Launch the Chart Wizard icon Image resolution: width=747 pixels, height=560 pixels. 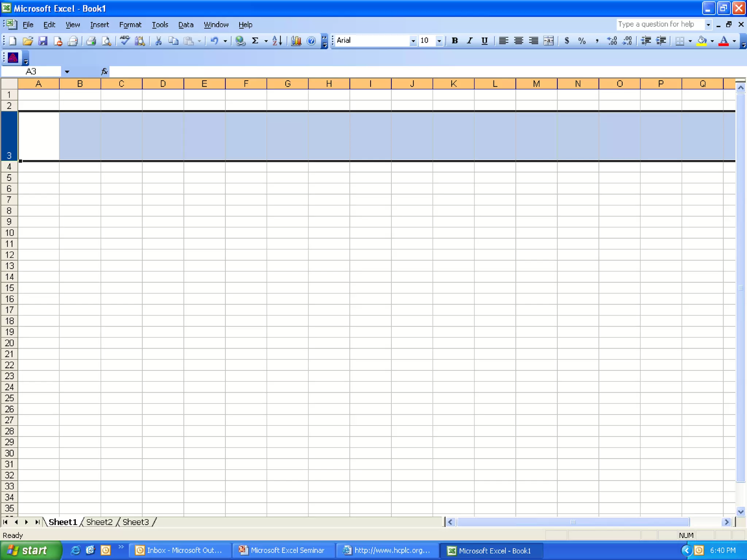(296, 41)
